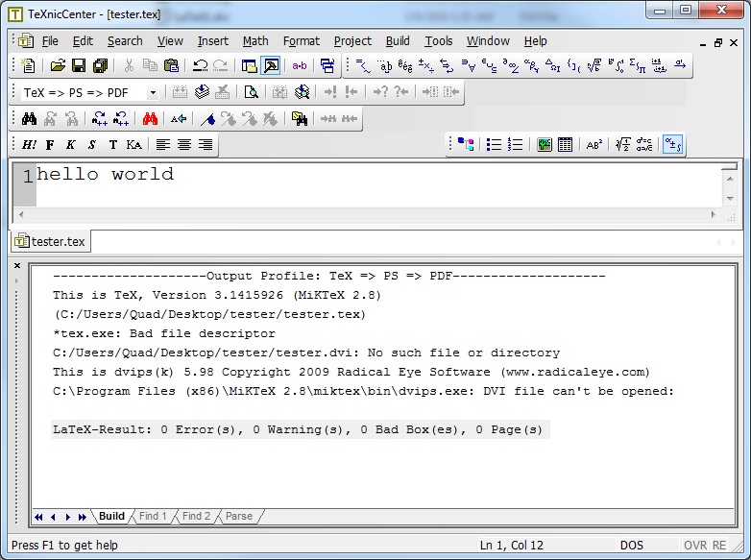Jump to first output tab arrow
The width and height of the screenshot is (751, 560).
pyautogui.click(x=38, y=517)
